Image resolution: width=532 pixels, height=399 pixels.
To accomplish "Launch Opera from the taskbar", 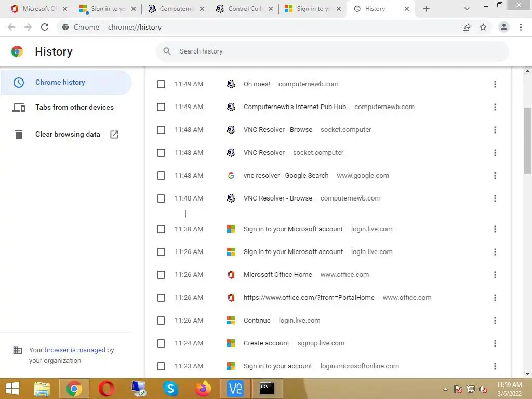I will point(106,389).
